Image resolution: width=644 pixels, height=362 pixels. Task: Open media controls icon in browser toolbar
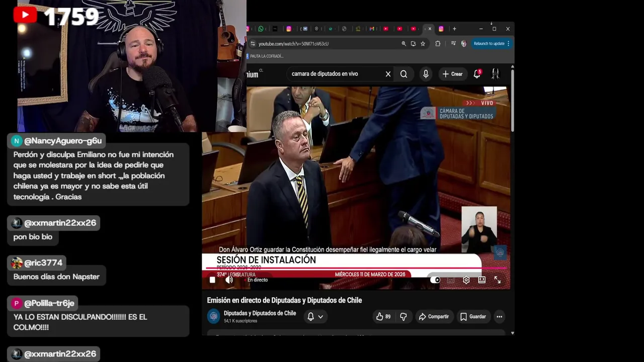[453, 44]
